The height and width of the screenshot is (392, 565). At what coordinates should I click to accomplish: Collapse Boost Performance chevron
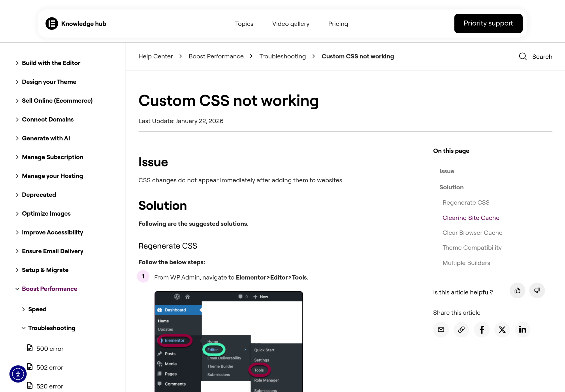click(x=17, y=289)
